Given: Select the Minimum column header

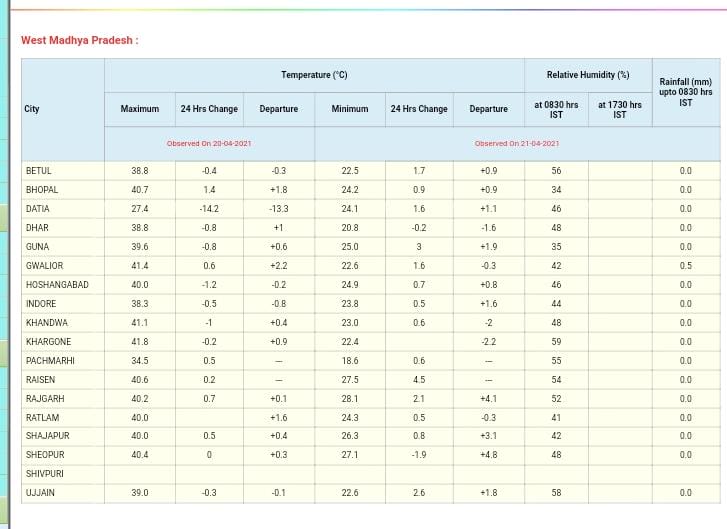Looking at the screenshot, I should point(350,109).
